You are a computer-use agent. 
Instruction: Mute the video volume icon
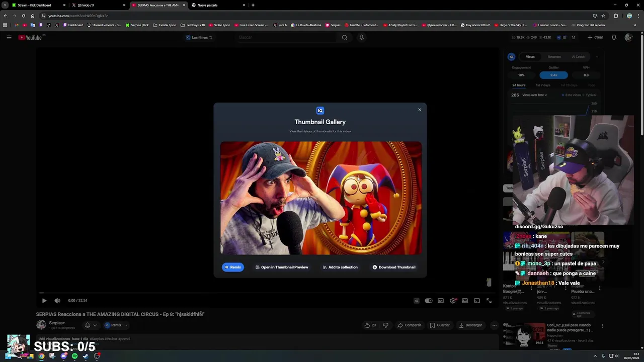57,301
